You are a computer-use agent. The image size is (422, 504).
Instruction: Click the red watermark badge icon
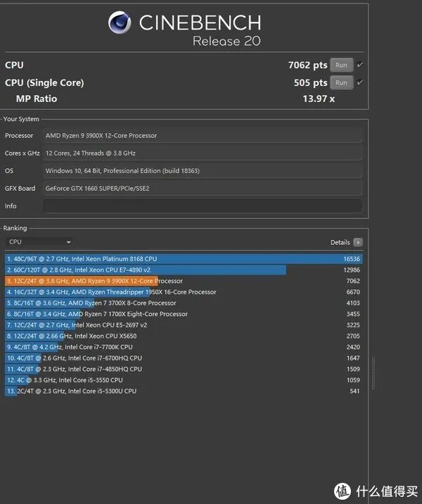[x=343, y=490]
